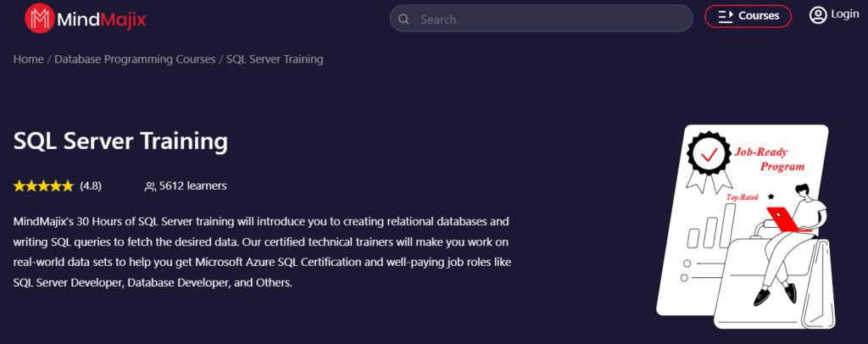The image size is (868, 344).
Task: Click the MindMajix red circle logo icon
Action: pyautogui.click(x=39, y=17)
